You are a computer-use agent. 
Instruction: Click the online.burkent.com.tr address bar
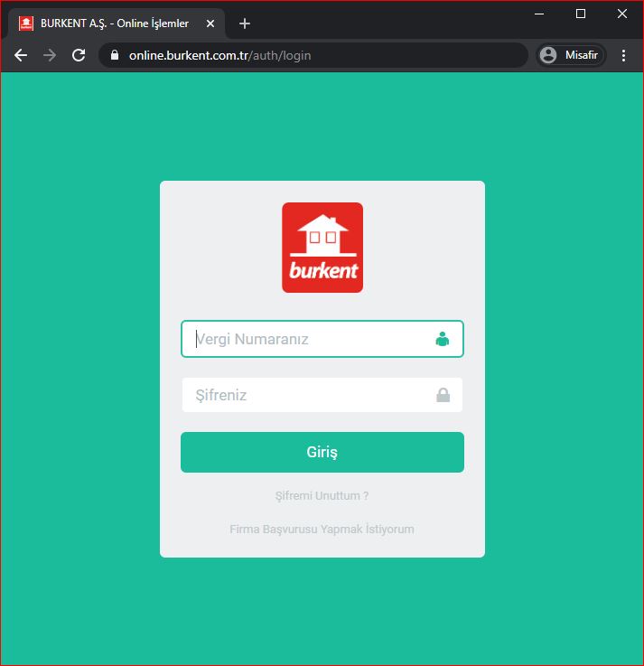coord(316,55)
